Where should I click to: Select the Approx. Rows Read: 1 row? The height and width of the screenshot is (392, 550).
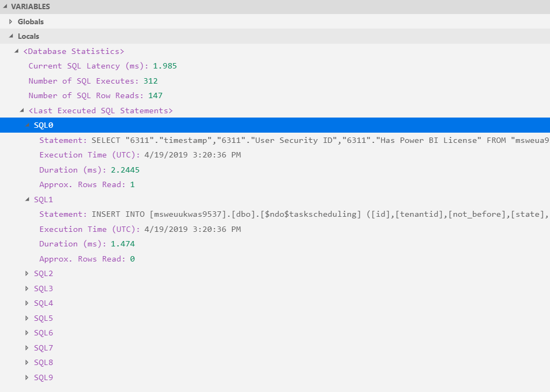(x=275, y=184)
